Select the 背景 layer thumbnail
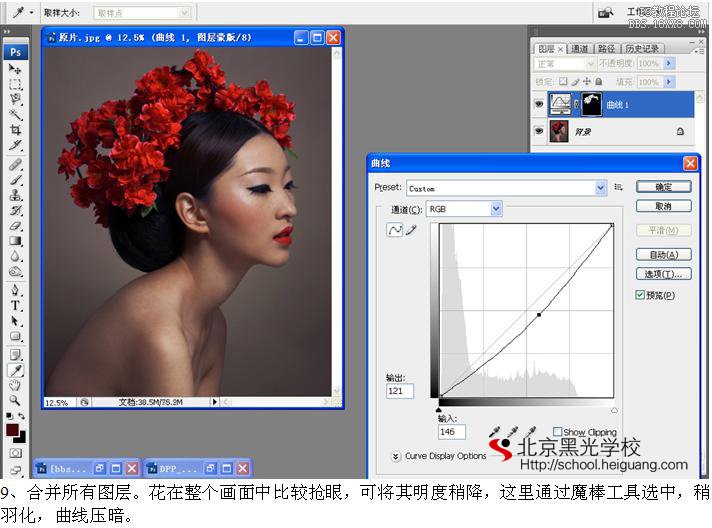 [x=559, y=131]
